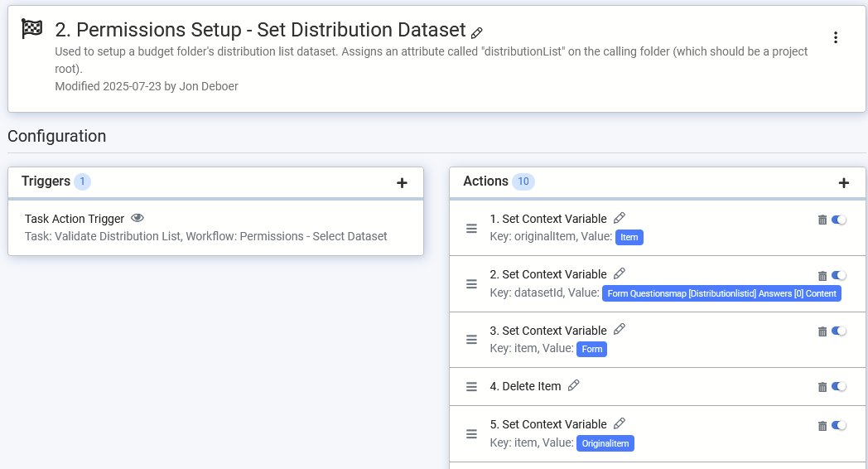Toggle the Delete Item action switch
Screen dimensions: 868x469
pos(839,386)
